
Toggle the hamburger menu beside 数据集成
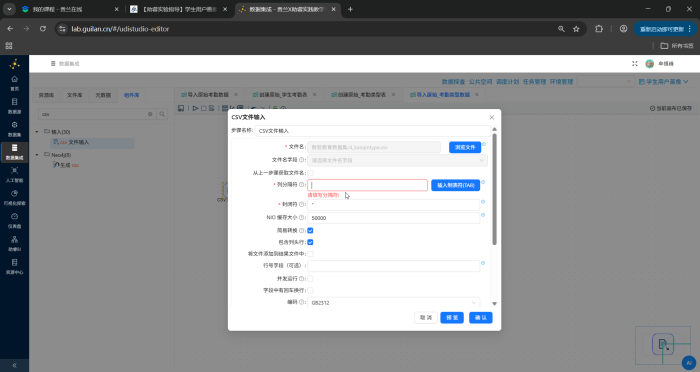coord(53,64)
